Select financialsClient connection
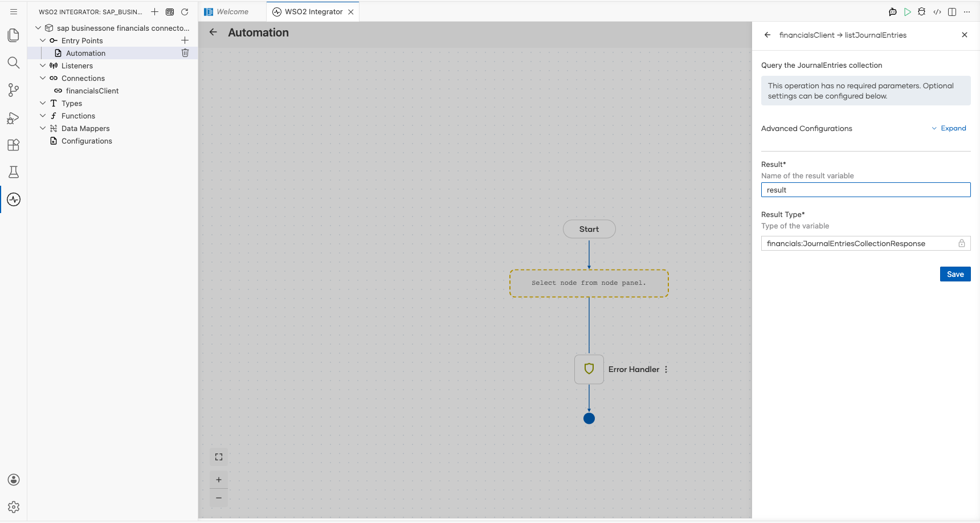 [x=92, y=91]
